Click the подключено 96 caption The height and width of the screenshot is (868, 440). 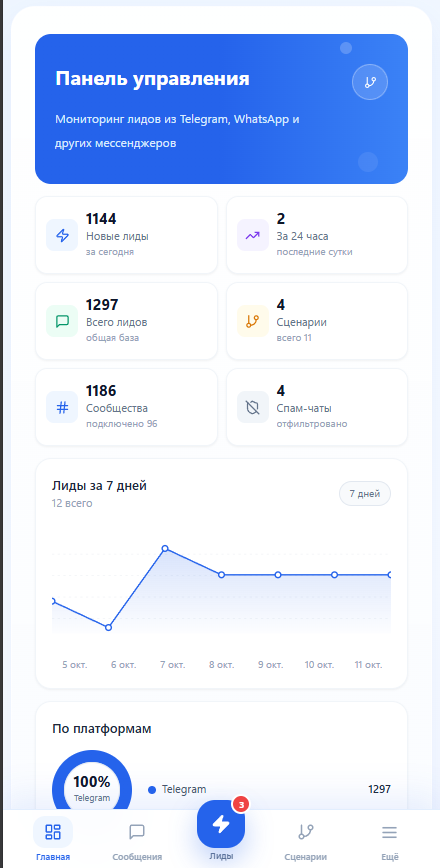[x=122, y=425]
